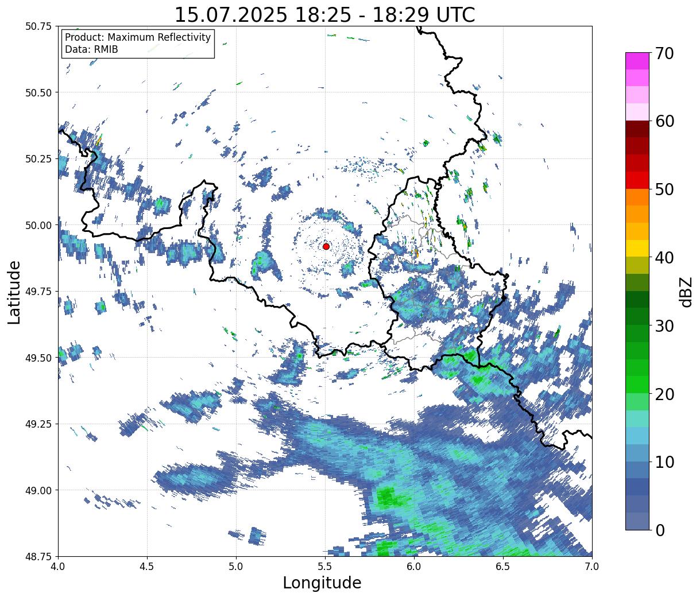Viewport: 700px width, 597px height.
Task: Click the red radar location marker
Action: pos(326,246)
